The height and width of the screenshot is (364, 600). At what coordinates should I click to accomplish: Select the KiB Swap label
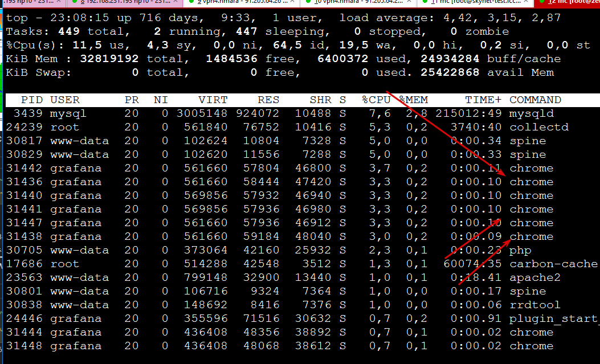tap(39, 73)
